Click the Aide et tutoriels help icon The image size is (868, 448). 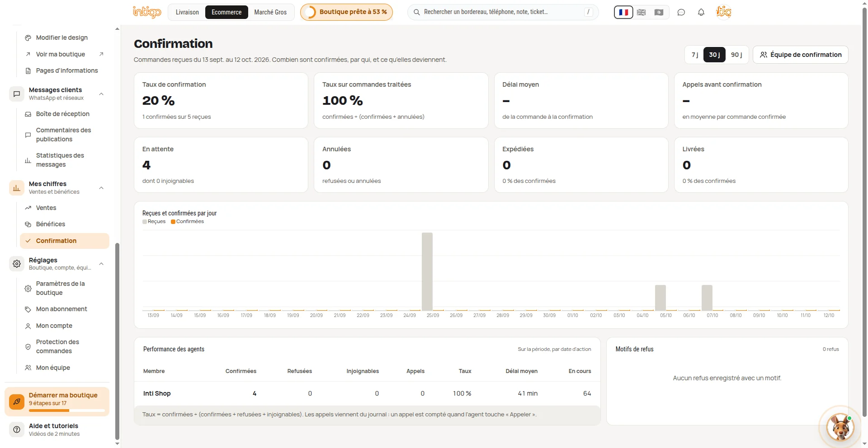pos(17,429)
